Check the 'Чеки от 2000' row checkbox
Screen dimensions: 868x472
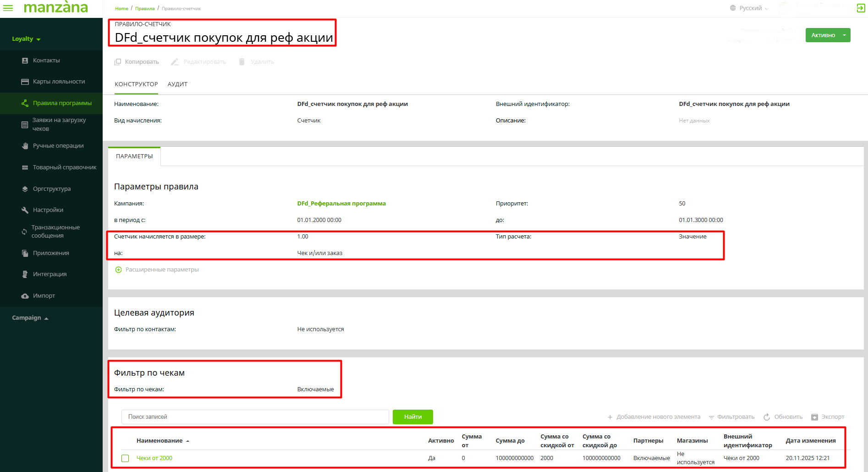125,458
